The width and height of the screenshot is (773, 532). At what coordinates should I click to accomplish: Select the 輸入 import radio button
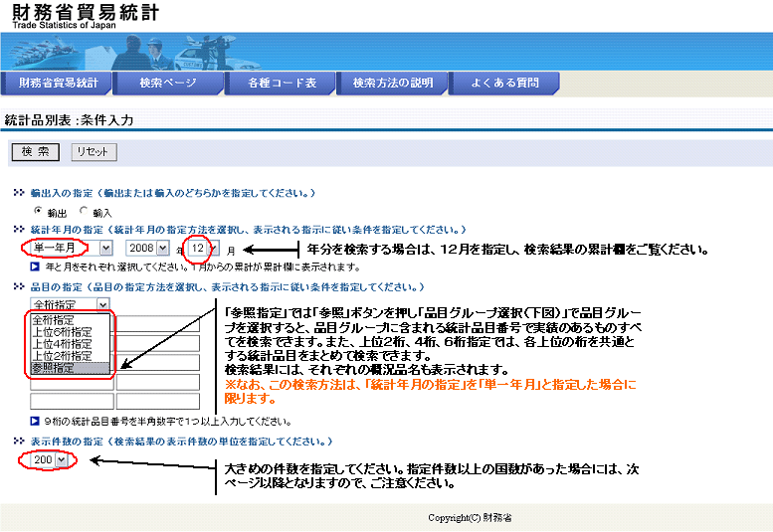(x=84, y=211)
